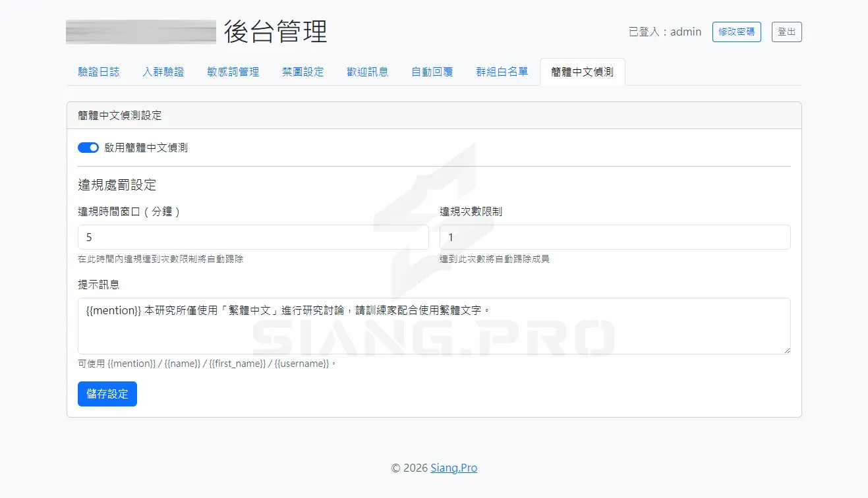868x498 pixels.
Task: Switch to the 群組白名單 tab
Action: [x=502, y=72]
